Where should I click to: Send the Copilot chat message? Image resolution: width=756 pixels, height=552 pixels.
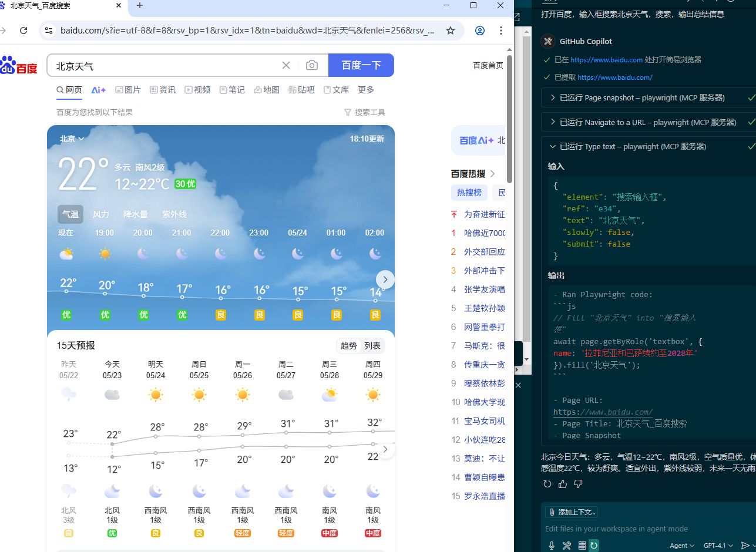745,546
